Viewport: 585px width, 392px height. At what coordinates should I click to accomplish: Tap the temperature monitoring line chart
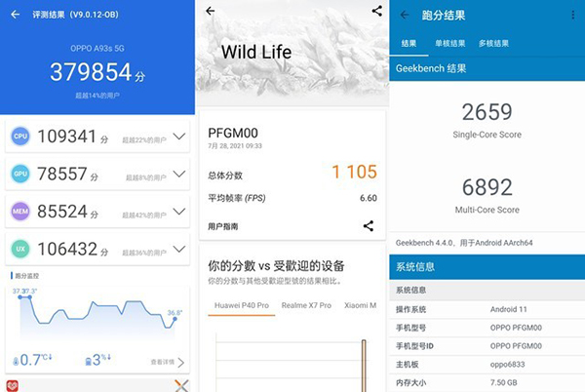(97, 317)
